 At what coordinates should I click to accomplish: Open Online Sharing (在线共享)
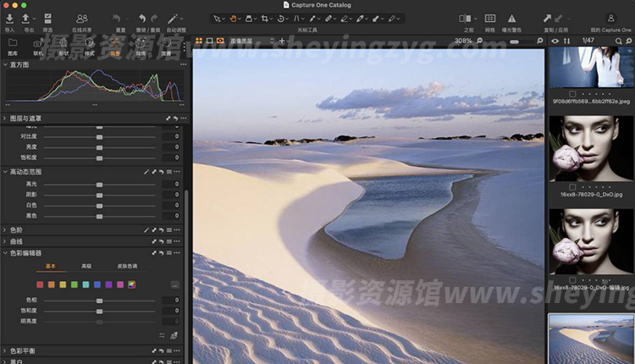click(81, 18)
